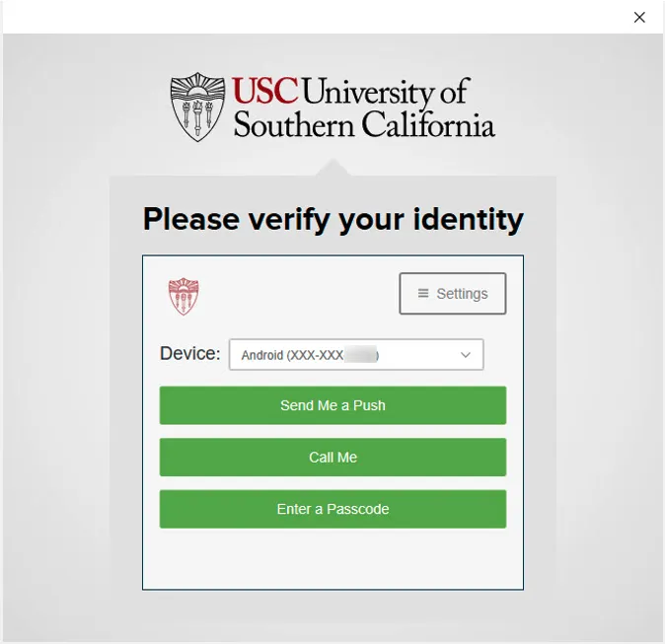The width and height of the screenshot is (665, 644).
Task: Select Enter a Passcode
Action: (332, 509)
